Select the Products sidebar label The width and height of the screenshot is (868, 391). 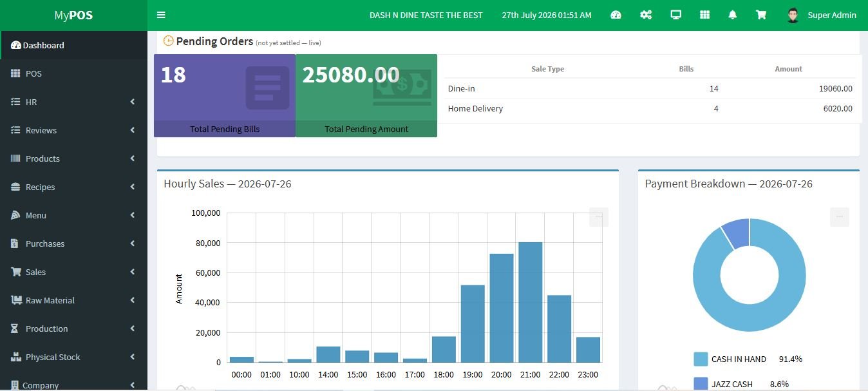(42, 158)
